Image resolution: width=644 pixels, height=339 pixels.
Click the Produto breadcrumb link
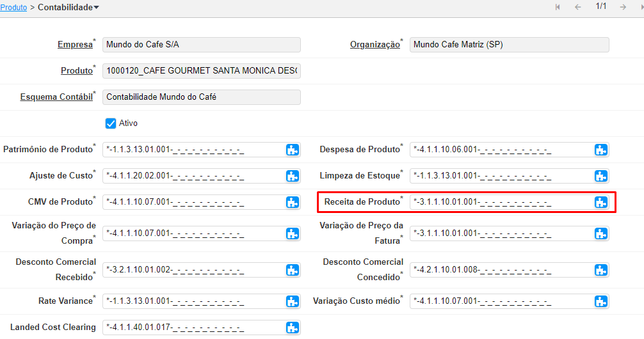pos(13,8)
